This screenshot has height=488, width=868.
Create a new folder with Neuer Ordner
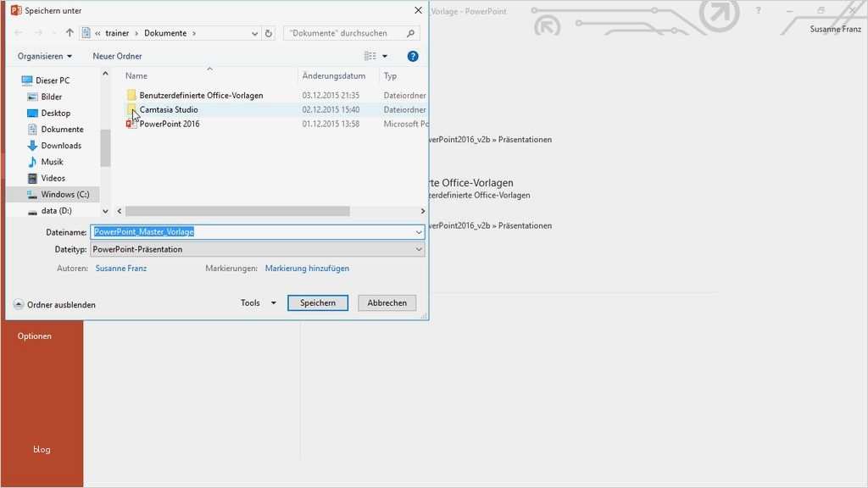117,56
